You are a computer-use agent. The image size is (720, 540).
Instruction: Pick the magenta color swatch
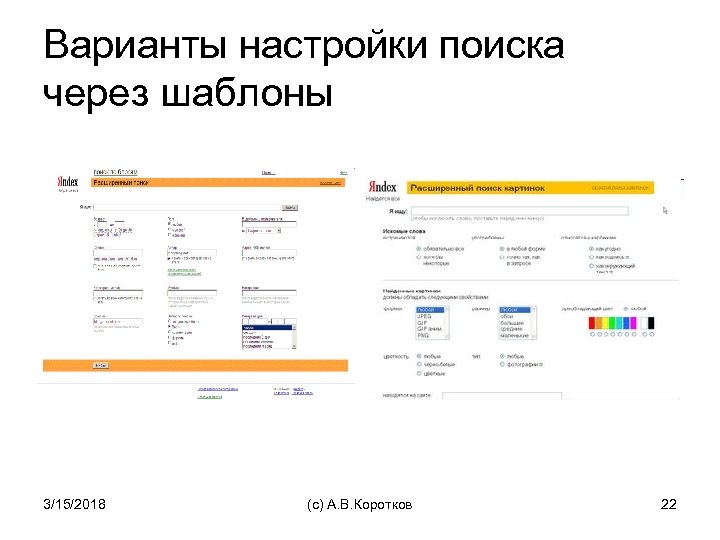634,323
